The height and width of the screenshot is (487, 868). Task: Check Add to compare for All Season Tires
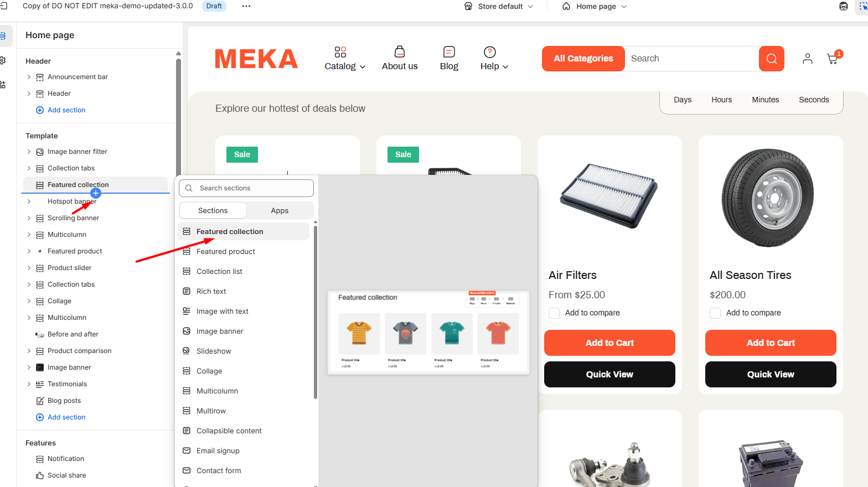(x=715, y=313)
